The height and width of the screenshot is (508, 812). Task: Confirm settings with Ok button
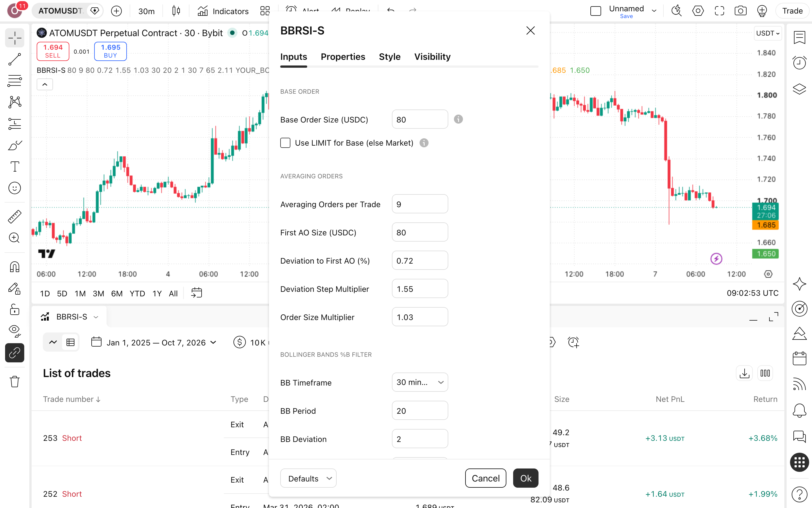(x=526, y=478)
